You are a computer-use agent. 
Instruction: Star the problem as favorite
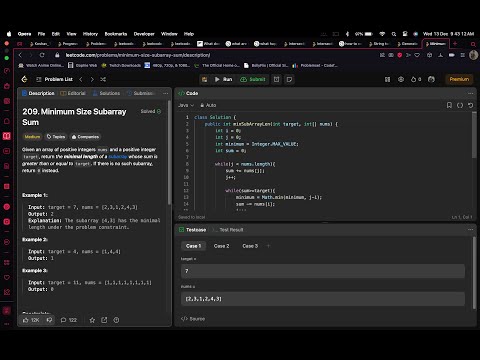pos(92,320)
